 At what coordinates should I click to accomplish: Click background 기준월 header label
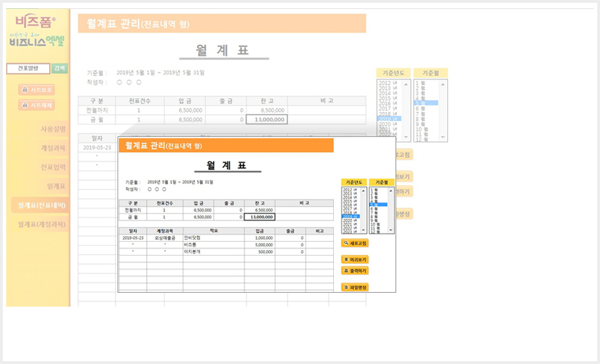[431, 73]
